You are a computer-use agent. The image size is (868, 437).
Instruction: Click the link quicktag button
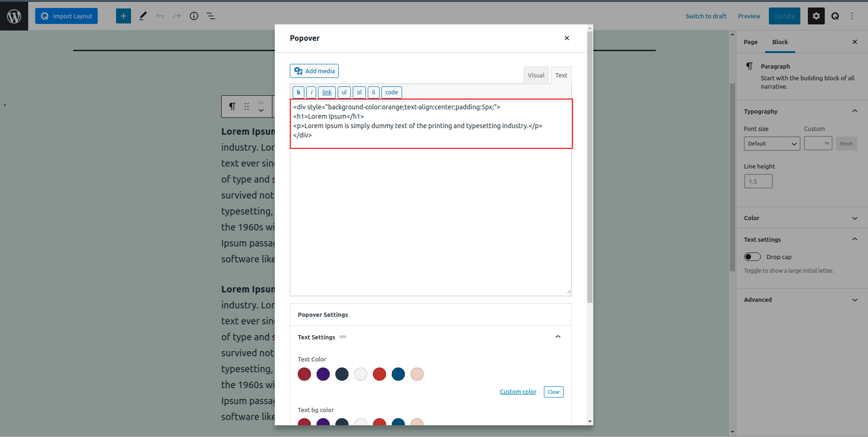[327, 92]
